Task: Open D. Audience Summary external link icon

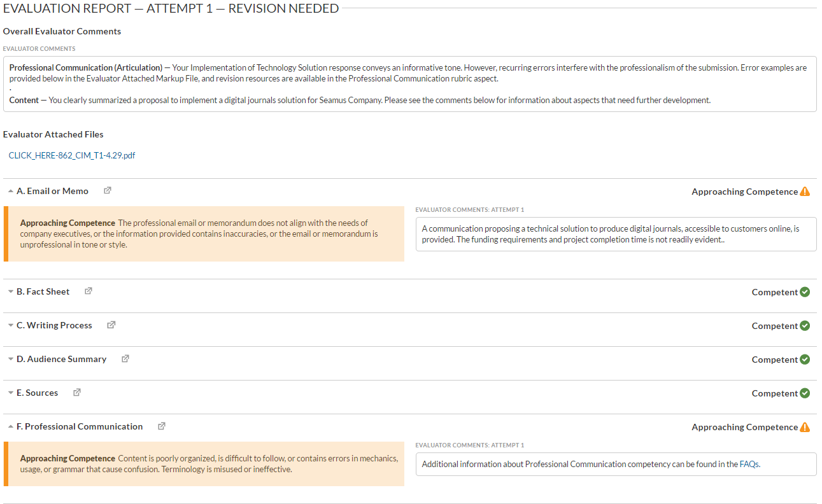Action: (125, 358)
